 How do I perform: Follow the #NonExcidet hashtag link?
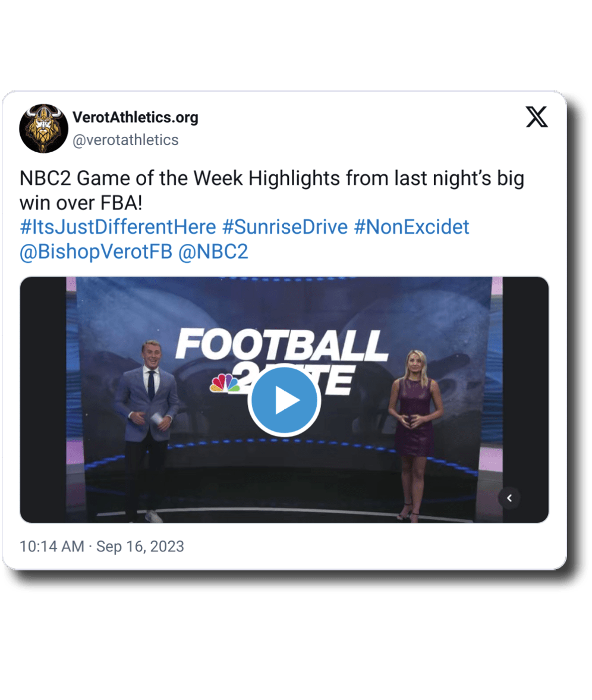[411, 227]
